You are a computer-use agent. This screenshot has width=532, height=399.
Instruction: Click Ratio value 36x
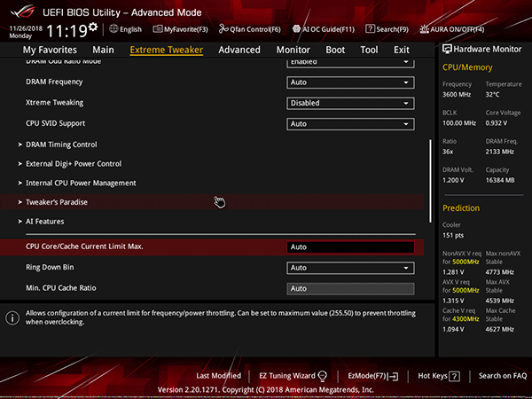(x=448, y=152)
